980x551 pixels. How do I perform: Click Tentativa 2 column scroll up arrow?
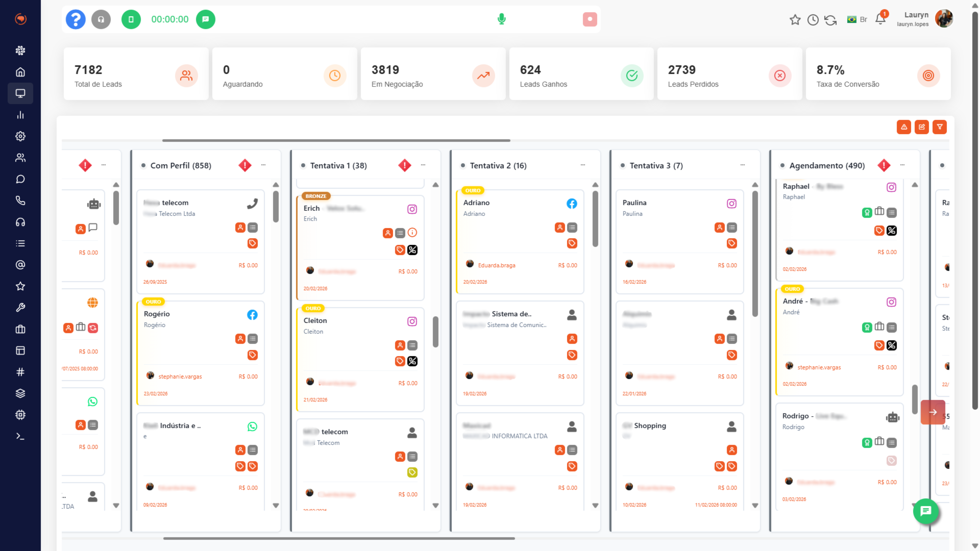[595, 185]
